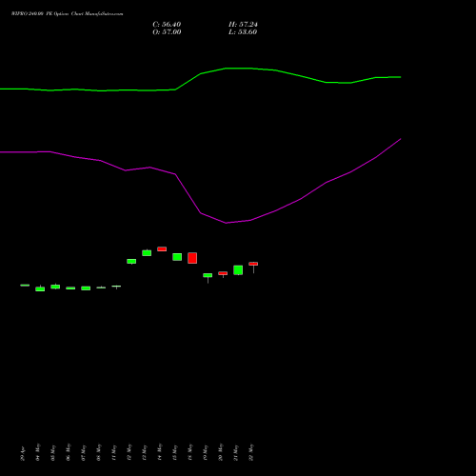Click the green candlestick for 21 May
This screenshot has width=476, height=476.
pyautogui.click(x=238, y=270)
